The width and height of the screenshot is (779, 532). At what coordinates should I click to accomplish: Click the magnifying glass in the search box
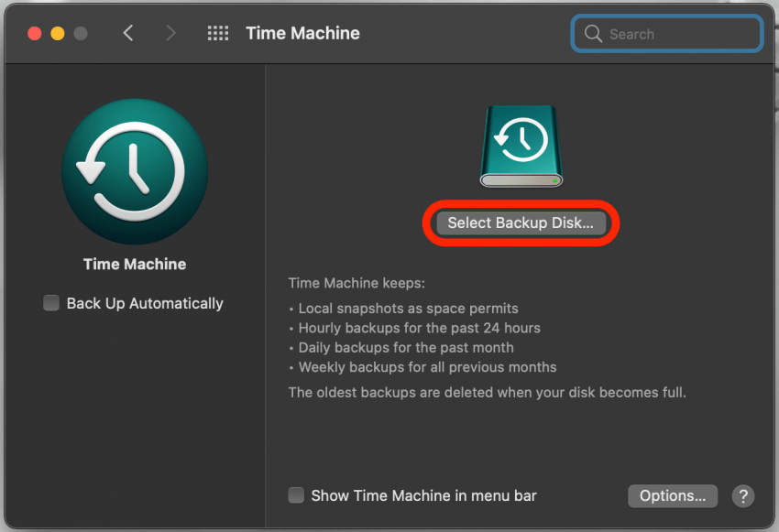(593, 35)
